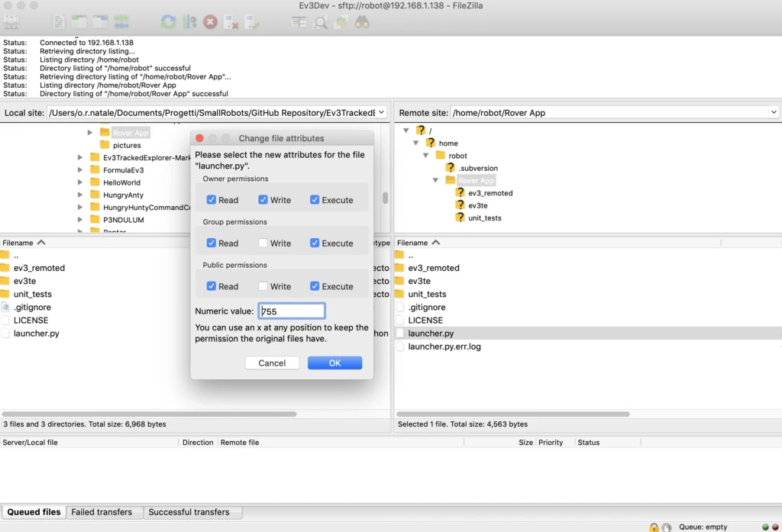Collapse remote Rover App folder node
The width and height of the screenshot is (782, 532).
pos(435,180)
